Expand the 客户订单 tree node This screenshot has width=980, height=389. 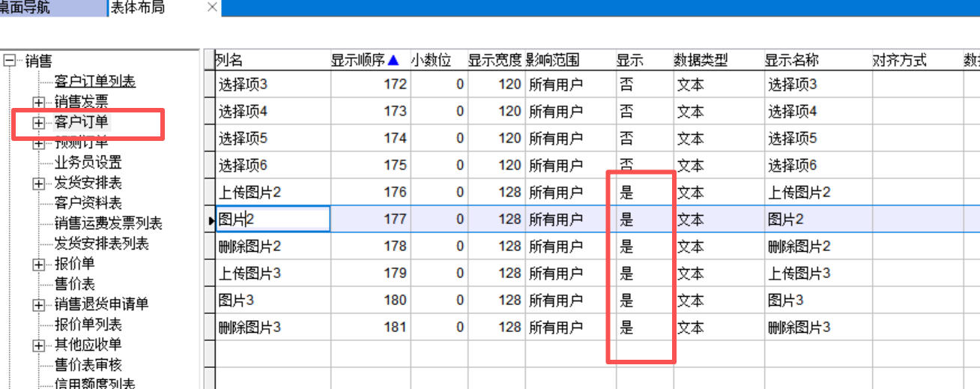38,122
